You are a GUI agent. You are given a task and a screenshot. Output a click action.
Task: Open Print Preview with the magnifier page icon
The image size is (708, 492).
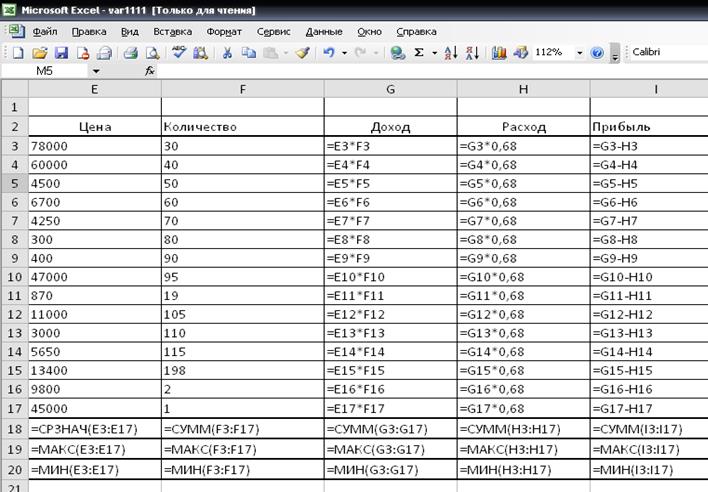(153, 53)
